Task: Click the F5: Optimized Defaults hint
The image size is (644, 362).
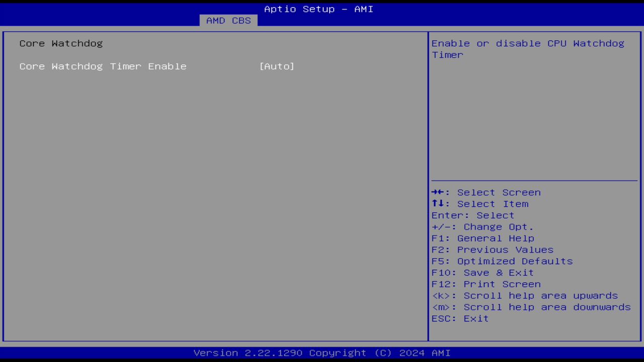Action: tap(502, 261)
